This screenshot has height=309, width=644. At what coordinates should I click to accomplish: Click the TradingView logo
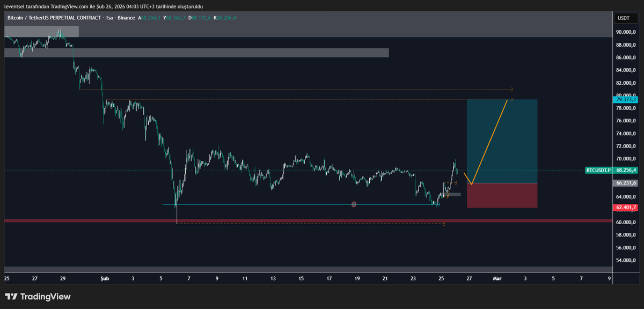pos(38,297)
